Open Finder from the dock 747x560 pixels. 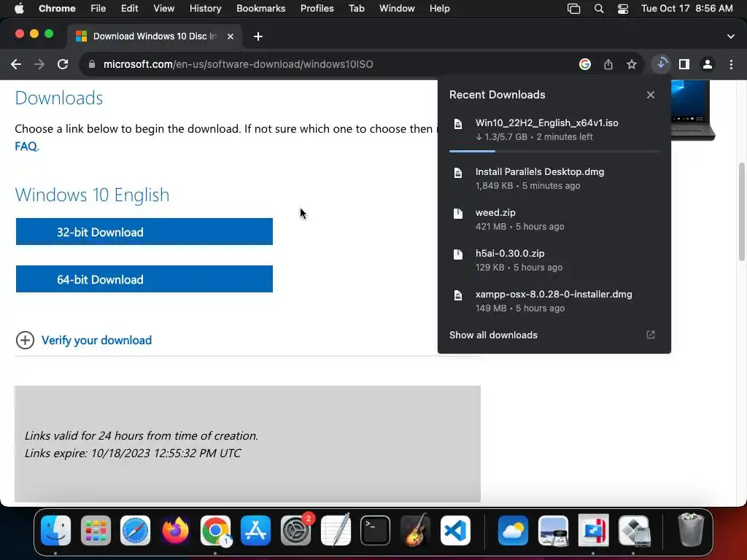click(55, 531)
